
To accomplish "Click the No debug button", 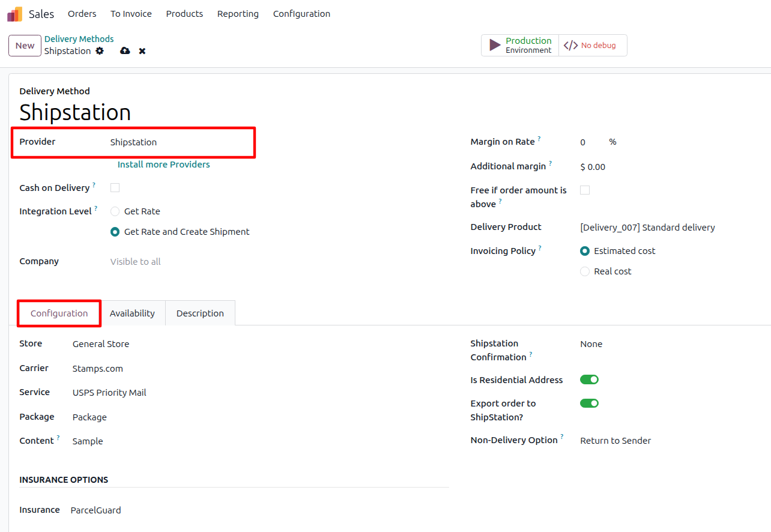I will (x=593, y=45).
